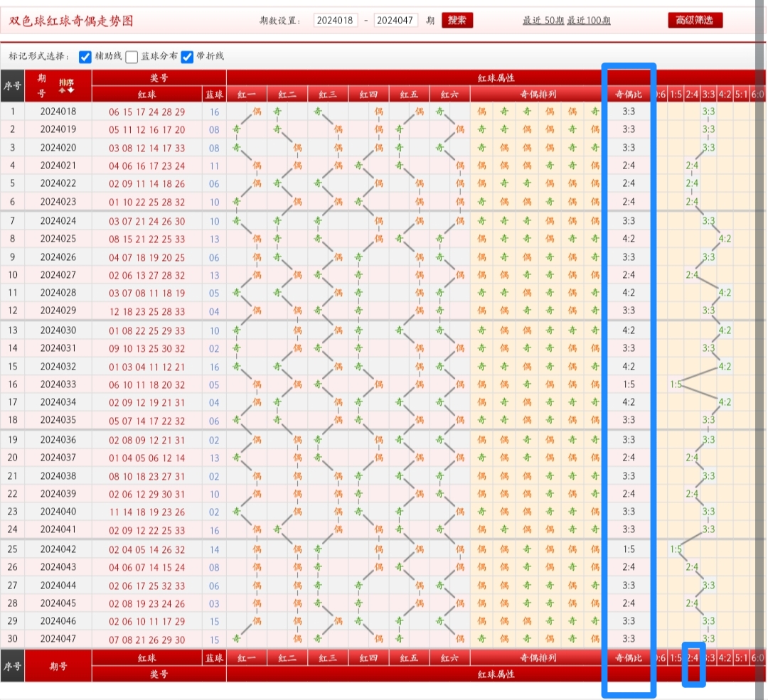Click the 1:5 column header at top

point(676,95)
